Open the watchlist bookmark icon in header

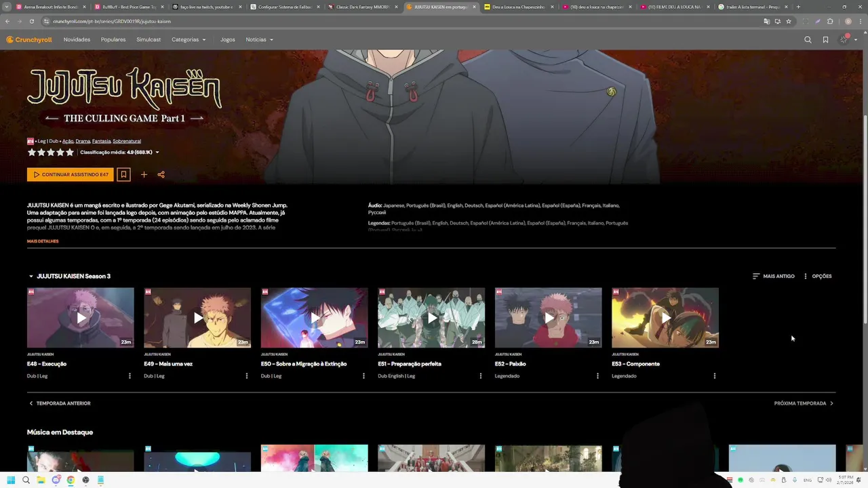(x=825, y=40)
